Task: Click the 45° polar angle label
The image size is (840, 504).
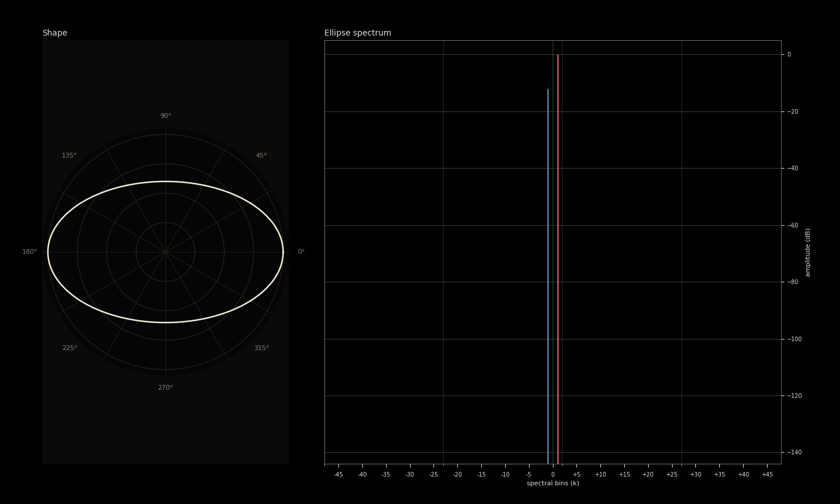Action: coord(261,156)
